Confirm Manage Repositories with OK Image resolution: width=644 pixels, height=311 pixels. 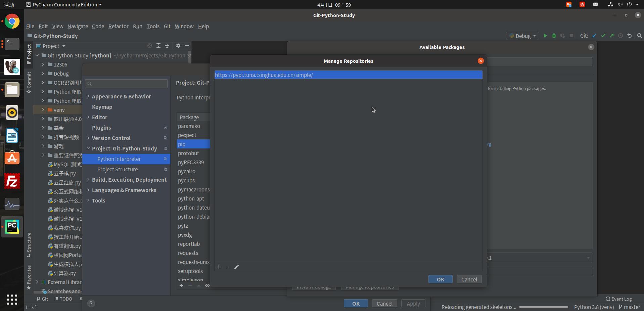point(440,279)
